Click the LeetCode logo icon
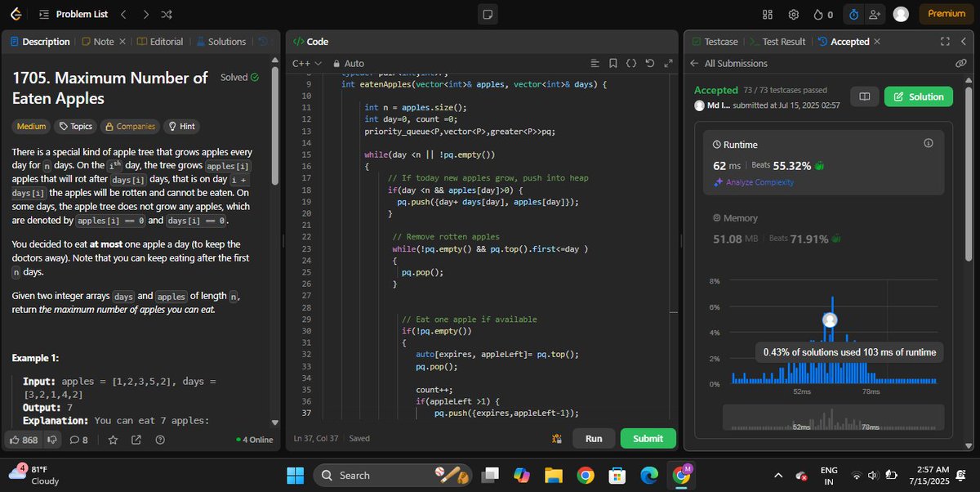 [x=16, y=14]
